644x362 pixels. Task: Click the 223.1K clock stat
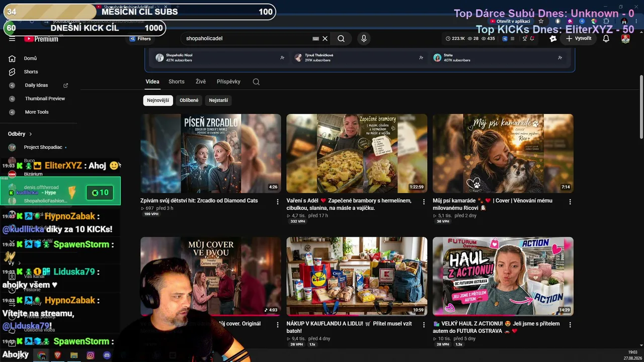pos(455,39)
